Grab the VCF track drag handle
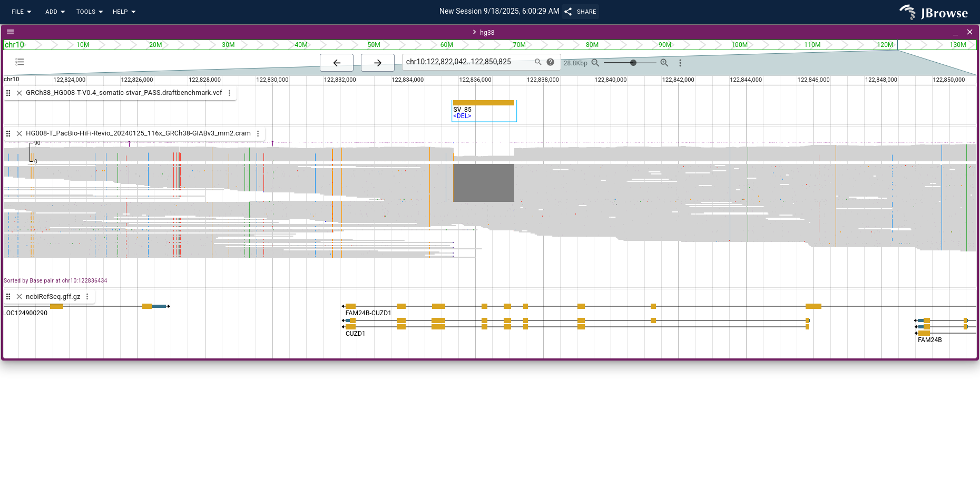This screenshot has height=486, width=980. [8, 93]
